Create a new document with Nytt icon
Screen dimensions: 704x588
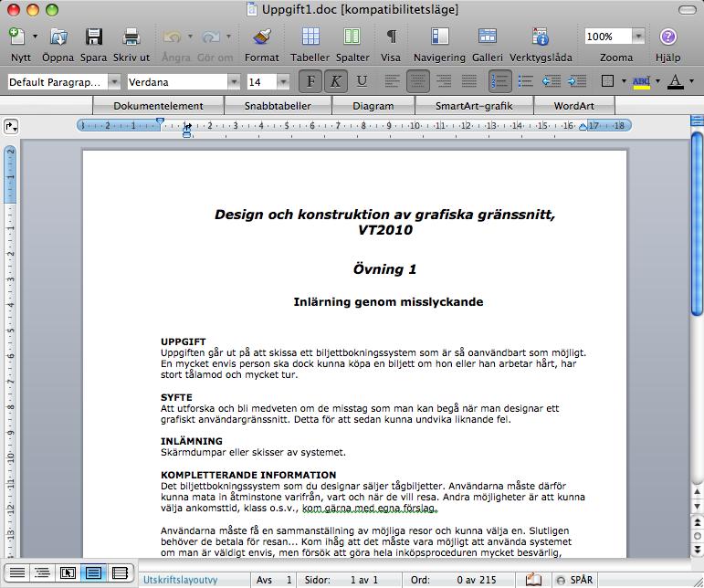[17, 37]
